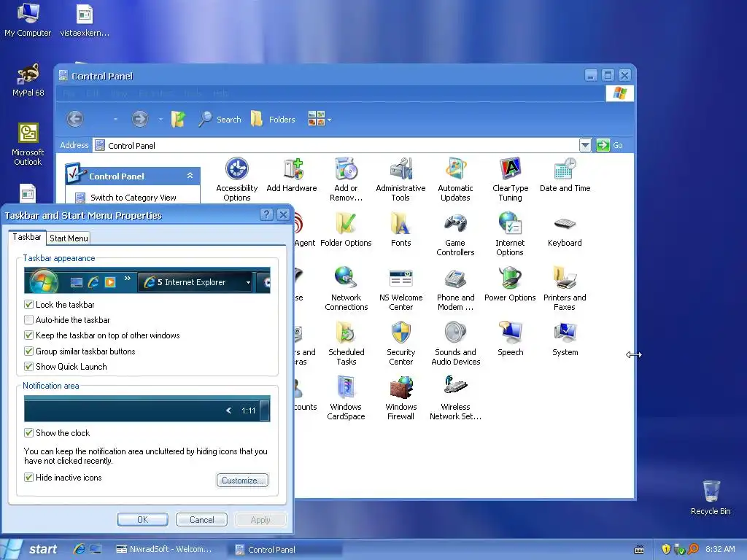Click Search in the Control Panel toolbar
This screenshot has width=747, height=560.
tap(220, 119)
